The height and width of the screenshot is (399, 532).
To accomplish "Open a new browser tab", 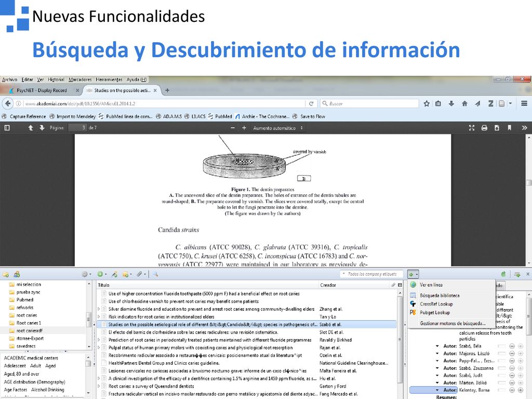I will pos(167,90).
